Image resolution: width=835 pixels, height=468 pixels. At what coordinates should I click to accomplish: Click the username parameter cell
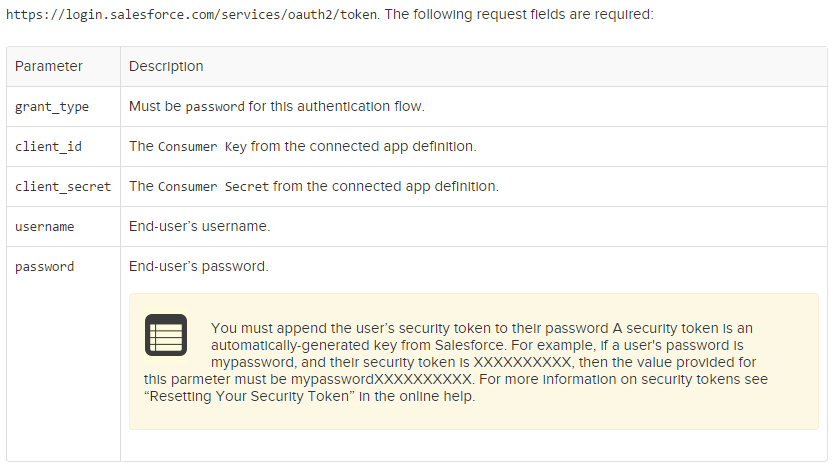[x=45, y=227]
